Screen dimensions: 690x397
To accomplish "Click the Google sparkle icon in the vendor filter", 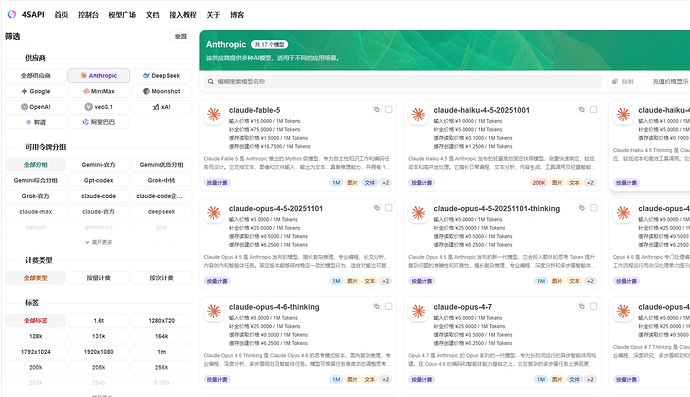I will [x=24, y=91].
